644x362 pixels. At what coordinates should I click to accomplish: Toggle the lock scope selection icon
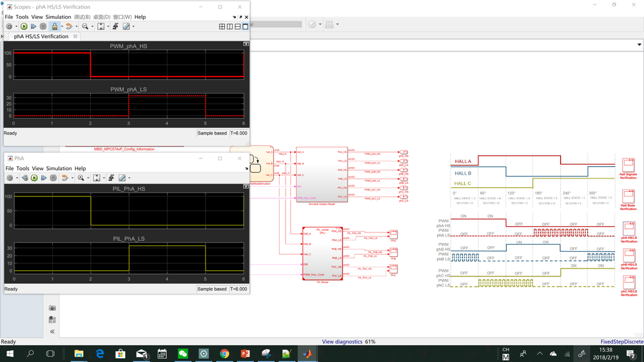(x=55, y=26)
